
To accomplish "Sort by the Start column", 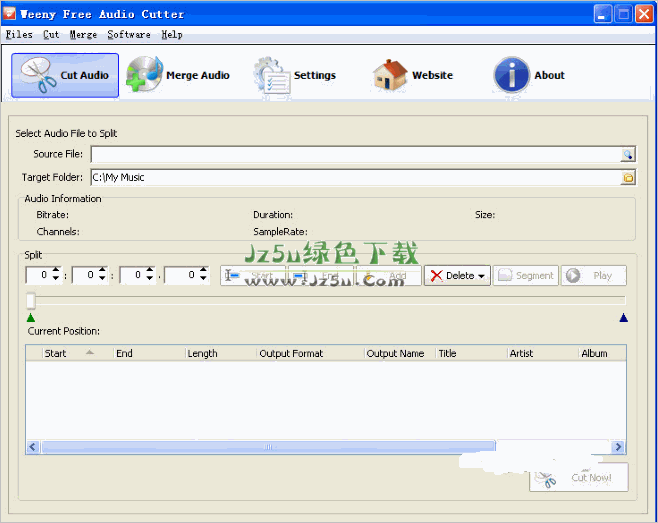I will pyautogui.click(x=78, y=353).
